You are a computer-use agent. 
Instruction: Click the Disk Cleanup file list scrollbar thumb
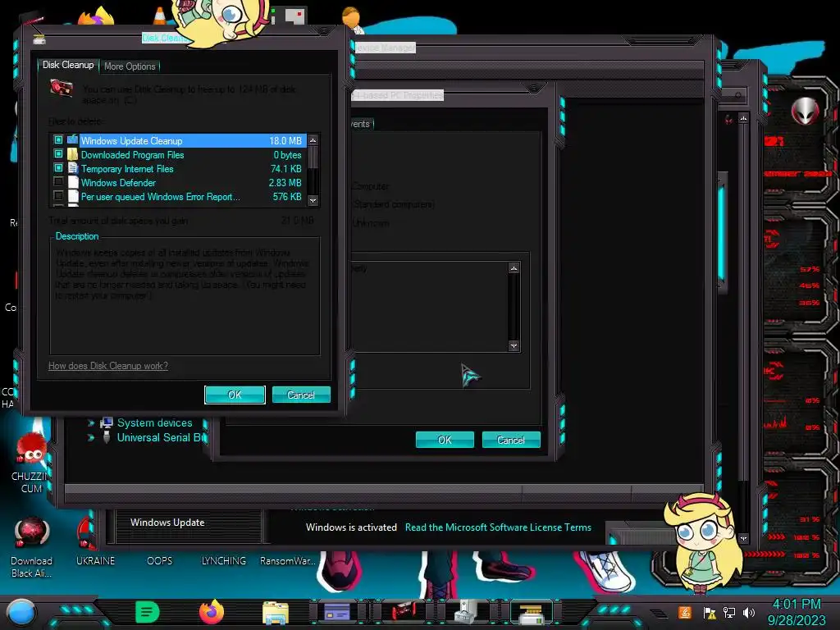click(313, 158)
